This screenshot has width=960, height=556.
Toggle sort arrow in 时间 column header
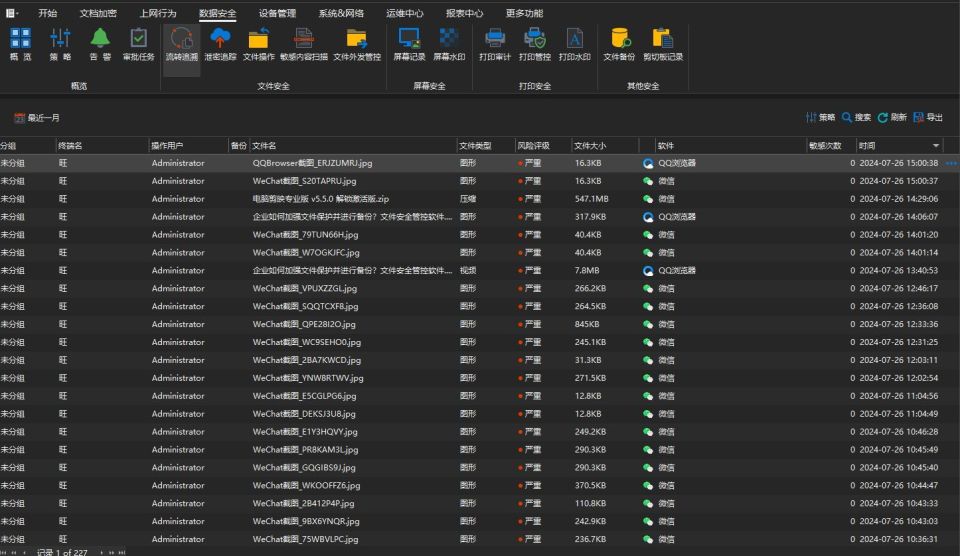pos(936,146)
